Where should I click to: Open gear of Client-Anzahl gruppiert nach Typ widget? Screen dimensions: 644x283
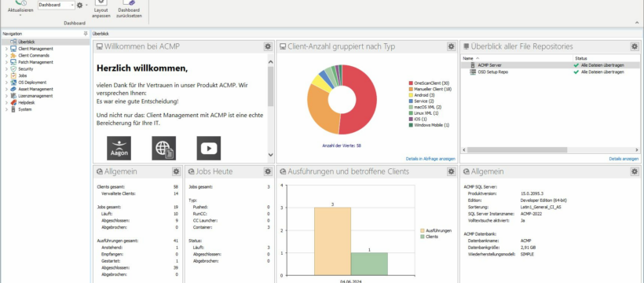click(x=452, y=46)
